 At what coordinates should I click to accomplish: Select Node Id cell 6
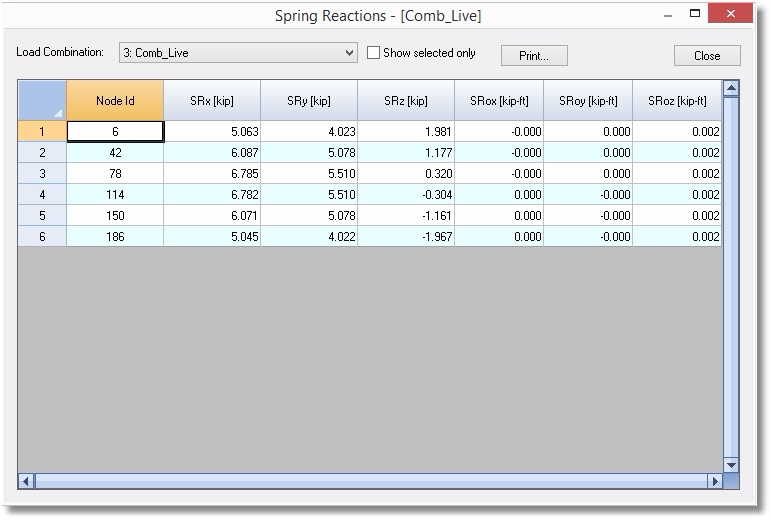tap(115, 131)
